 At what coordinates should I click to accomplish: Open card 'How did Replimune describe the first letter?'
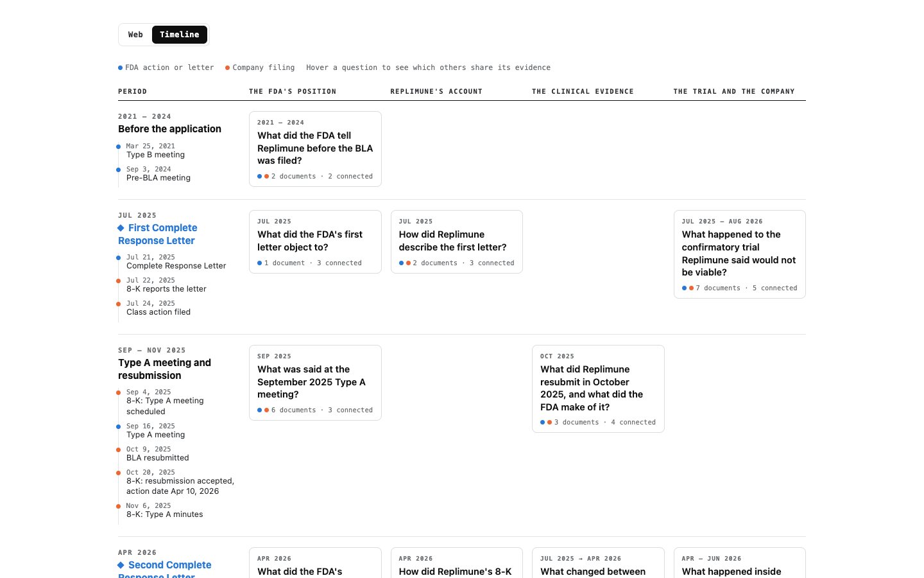(457, 242)
